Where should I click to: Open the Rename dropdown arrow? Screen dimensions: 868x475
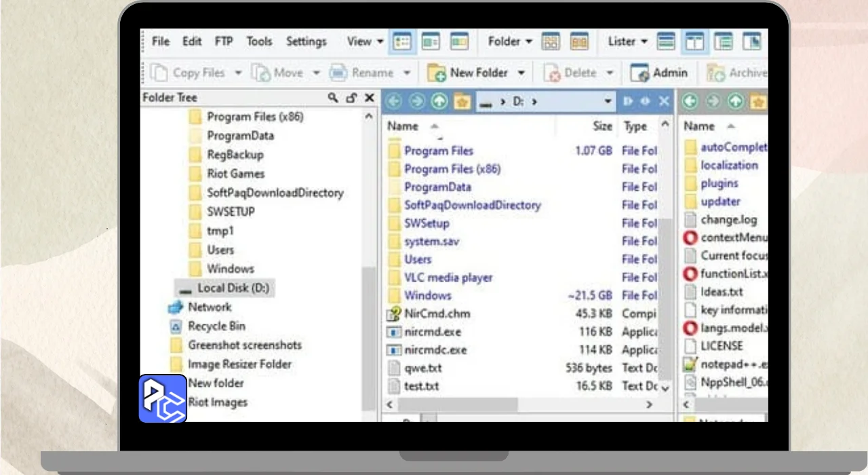pos(407,73)
